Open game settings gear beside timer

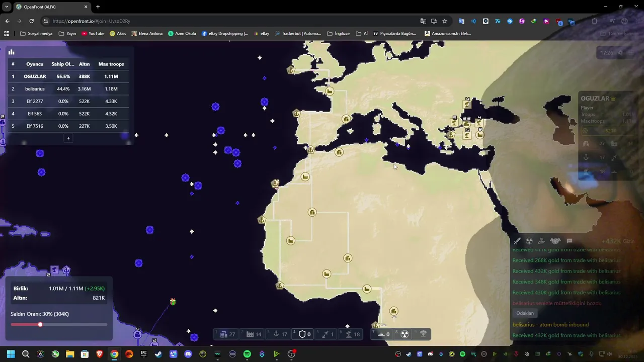coord(620,53)
